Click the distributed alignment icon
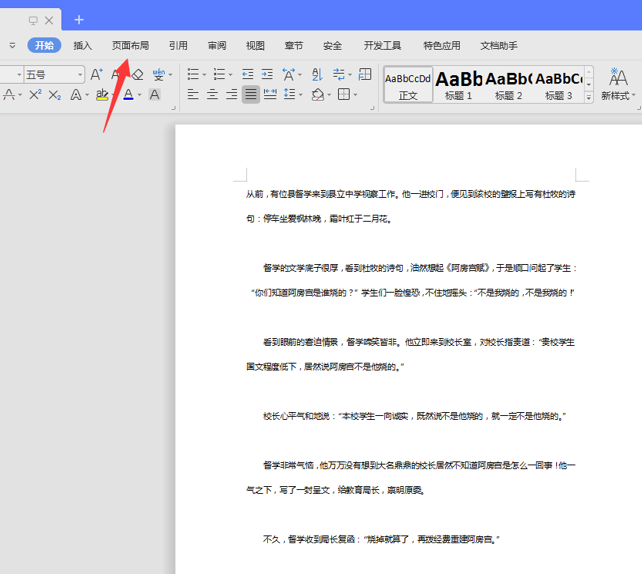The height and width of the screenshot is (574, 642). pos(270,95)
